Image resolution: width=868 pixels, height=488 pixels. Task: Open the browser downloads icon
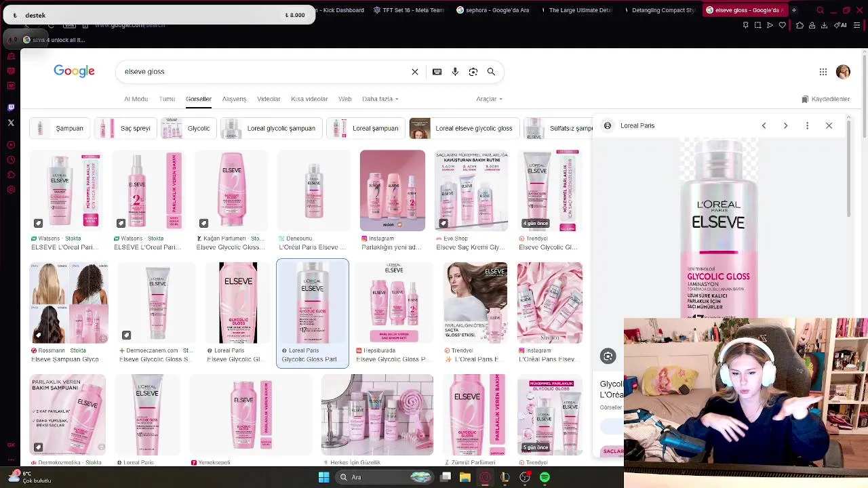click(x=824, y=25)
